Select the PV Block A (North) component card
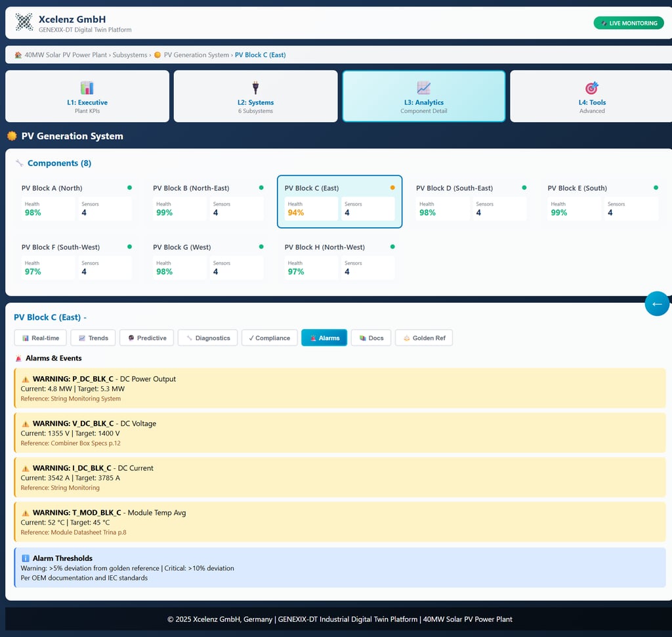Viewport: 672px width, 637px height. 77,202
